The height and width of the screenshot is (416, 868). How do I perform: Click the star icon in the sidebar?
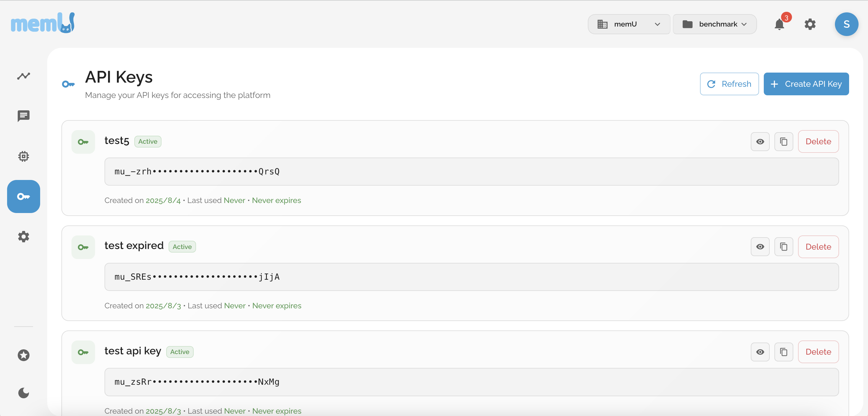coord(24,355)
